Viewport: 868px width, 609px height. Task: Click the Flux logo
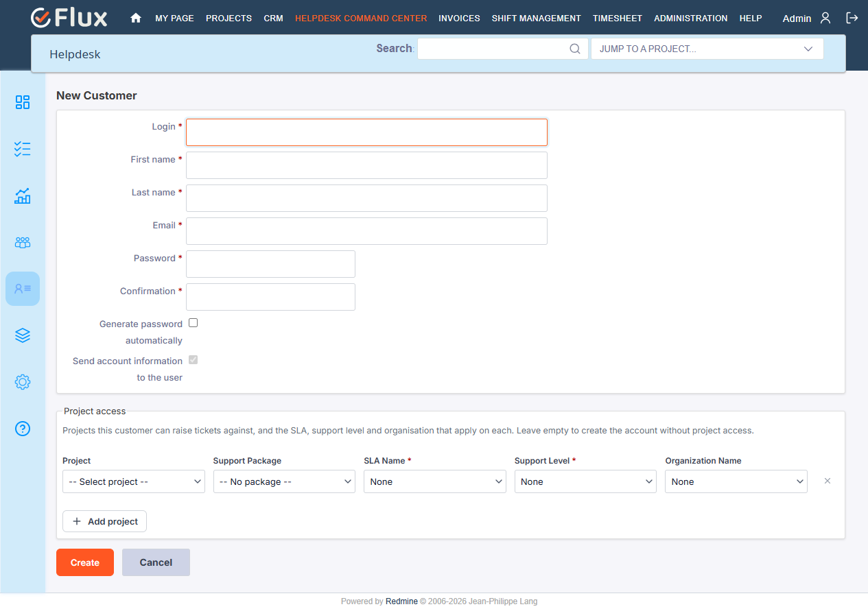point(69,18)
